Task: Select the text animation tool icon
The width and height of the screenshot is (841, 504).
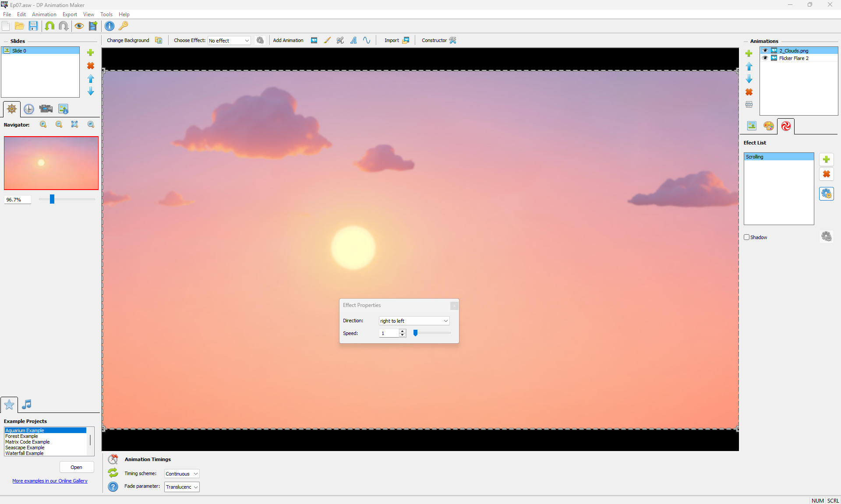Action: pyautogui.click(x=353, y=40)
